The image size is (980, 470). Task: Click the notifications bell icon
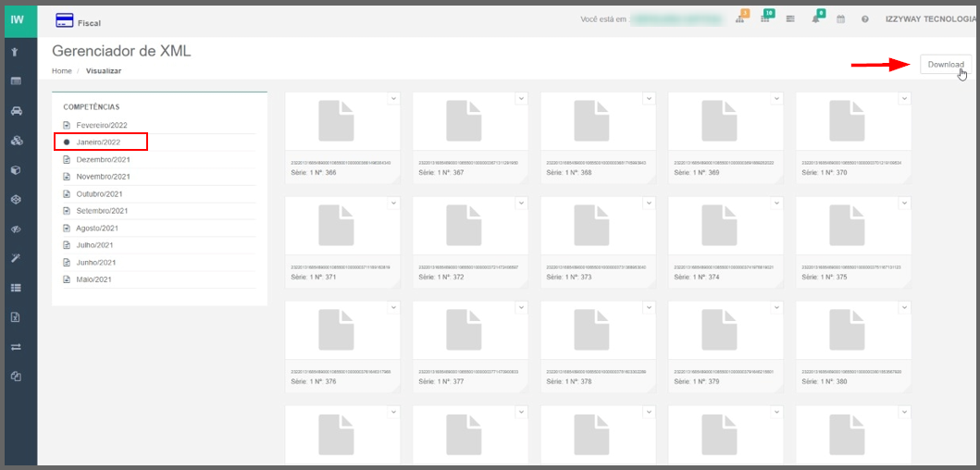[816, 19]
